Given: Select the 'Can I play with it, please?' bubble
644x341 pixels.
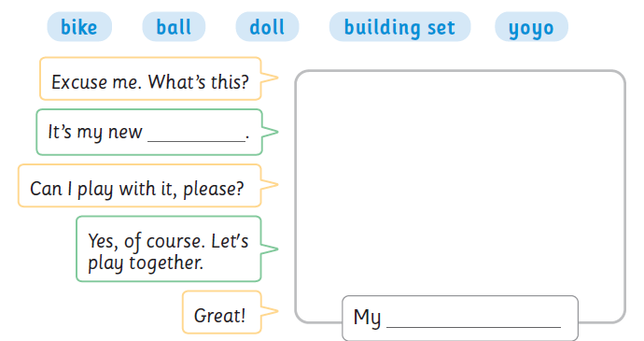Looking at the screenshot, I should 140,186.
